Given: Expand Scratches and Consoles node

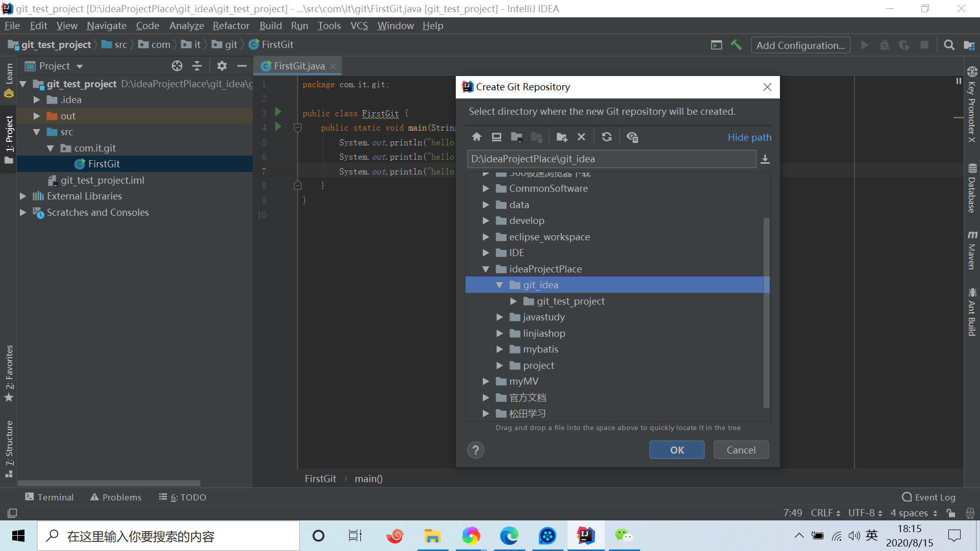Looking at the screenshot, I should [x=22, y=213].
